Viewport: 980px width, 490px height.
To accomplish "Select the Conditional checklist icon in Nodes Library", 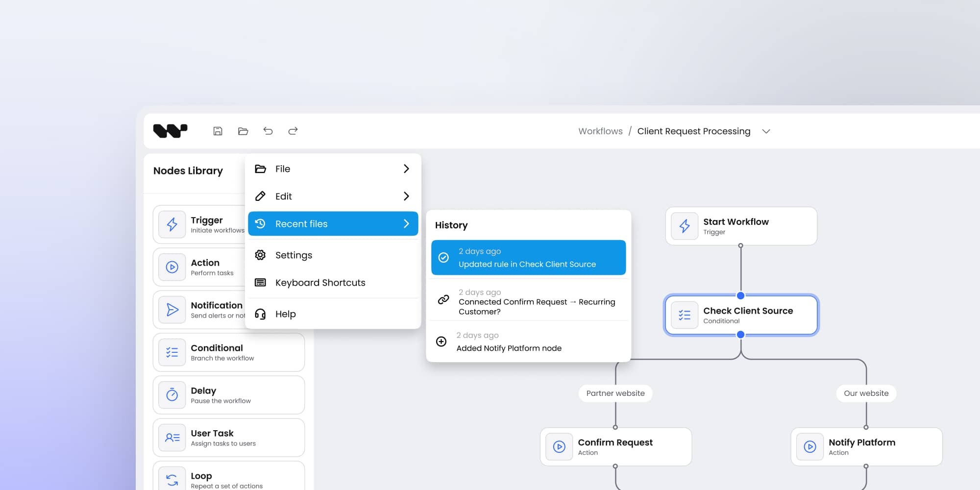I will [172, 352].
